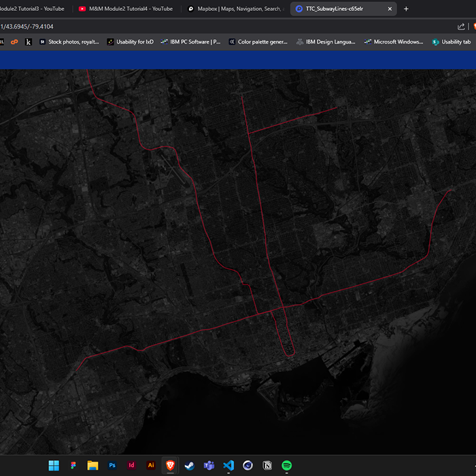Click the URL in the address bar
The width and height of the screenshot is (476, 476).
click(x=27, y=27)
